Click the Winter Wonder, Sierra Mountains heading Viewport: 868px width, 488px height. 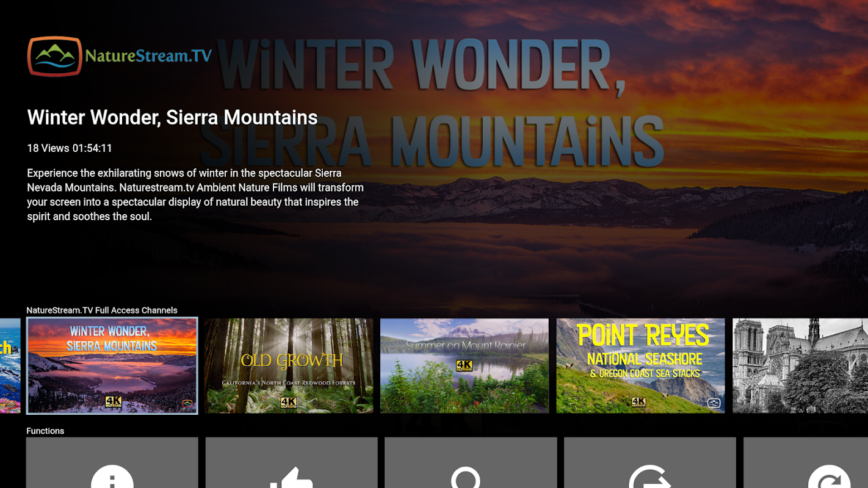coord(172,117)
